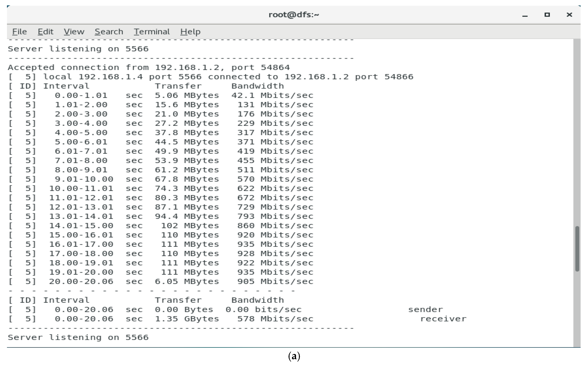Click the word 'receiver' in the summary
This screenshot has width=588, height=368.
[443, 319]
